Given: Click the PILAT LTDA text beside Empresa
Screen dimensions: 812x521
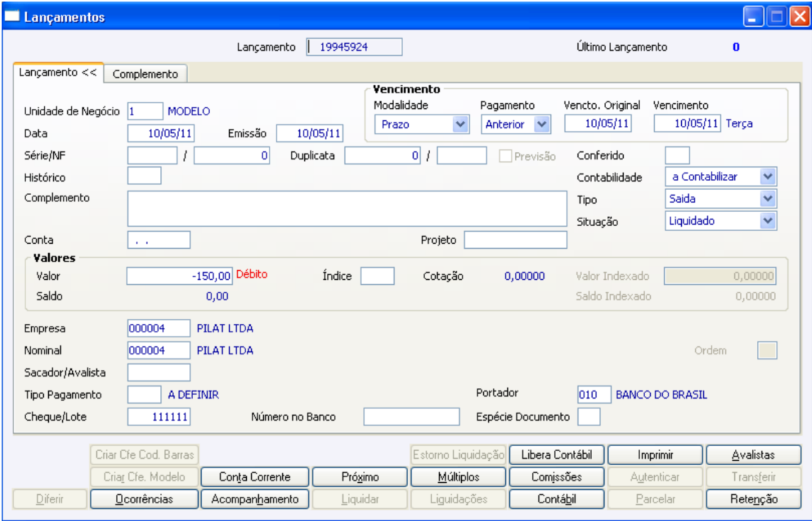Looking at the screenshot, I should coord(225,329).
